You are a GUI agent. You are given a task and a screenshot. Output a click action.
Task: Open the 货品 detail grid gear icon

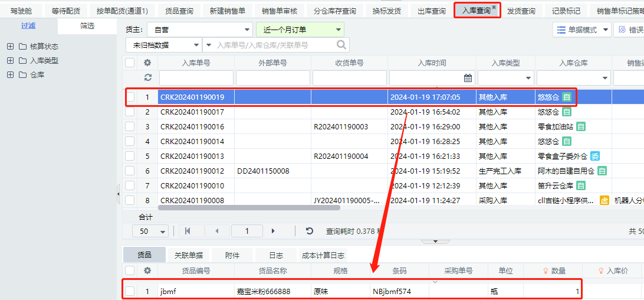click(147, 270)
